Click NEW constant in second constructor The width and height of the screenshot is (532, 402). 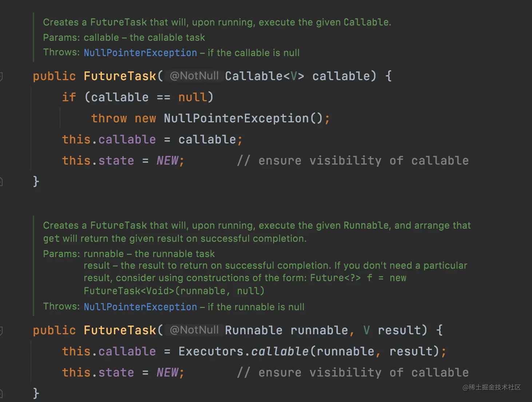point(167,373)
